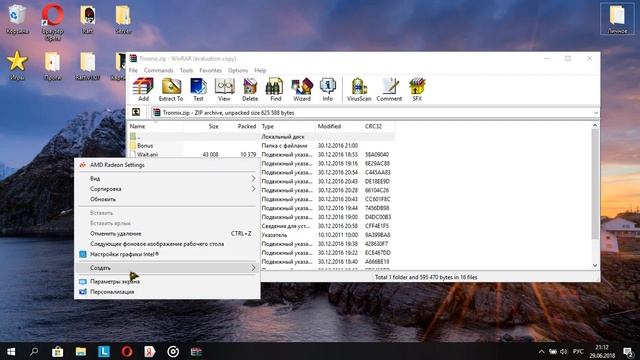Start VirusScan from the toolbar
The height and width of the screenshot is (360, 640).
point(359,89)
